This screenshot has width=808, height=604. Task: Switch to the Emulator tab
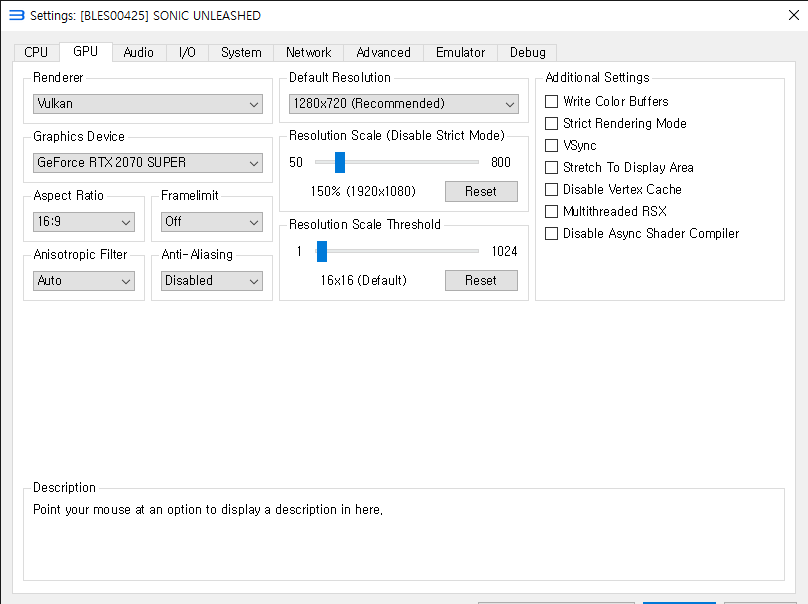(460, 52)
